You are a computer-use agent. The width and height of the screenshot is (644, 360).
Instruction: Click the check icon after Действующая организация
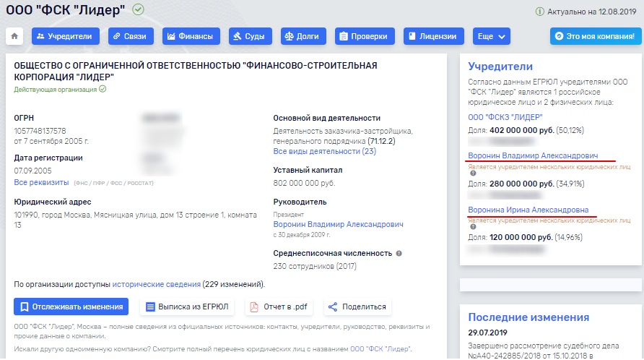click(x=103, y=89)
